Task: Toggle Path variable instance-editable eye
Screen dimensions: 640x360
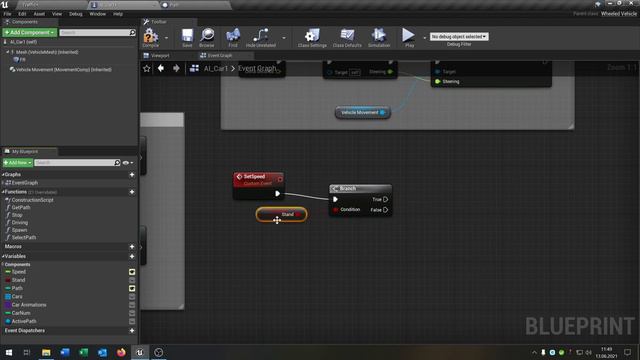Action: tap(132, 288)
